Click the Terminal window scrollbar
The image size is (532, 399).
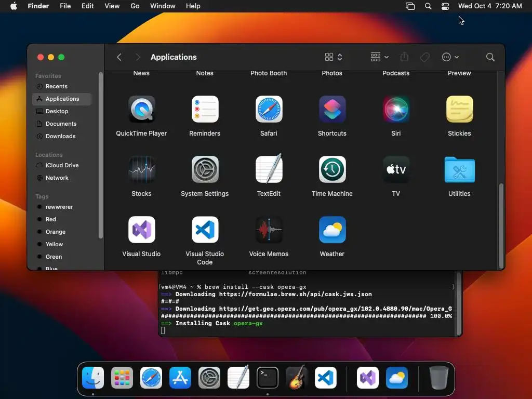tap(459, 303)
